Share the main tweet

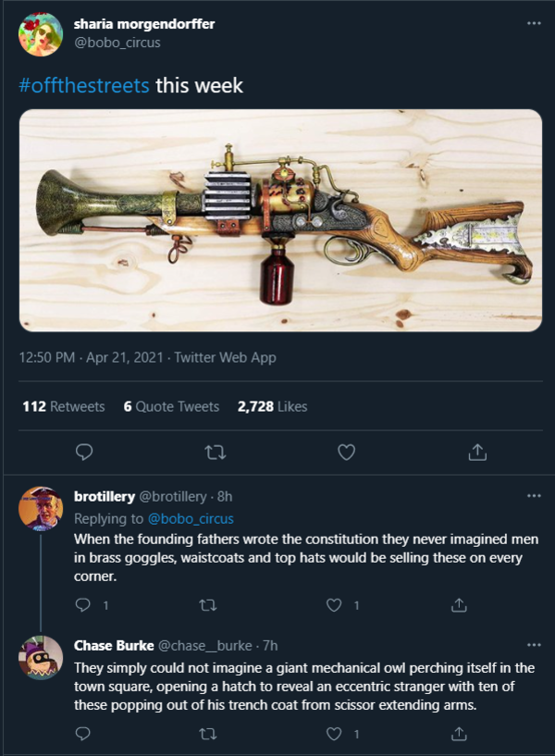pyautogui.click(x=477, y=452)
